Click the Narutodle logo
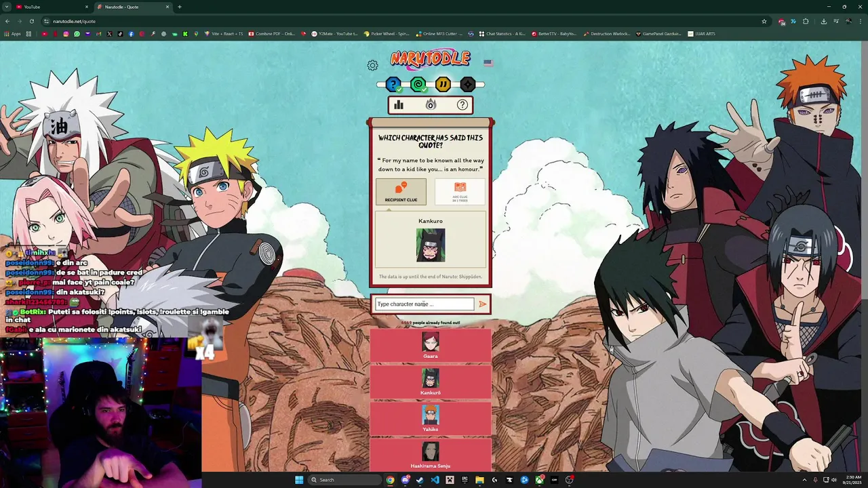This screenshot has width=868, height=488. tap(430, 60)
